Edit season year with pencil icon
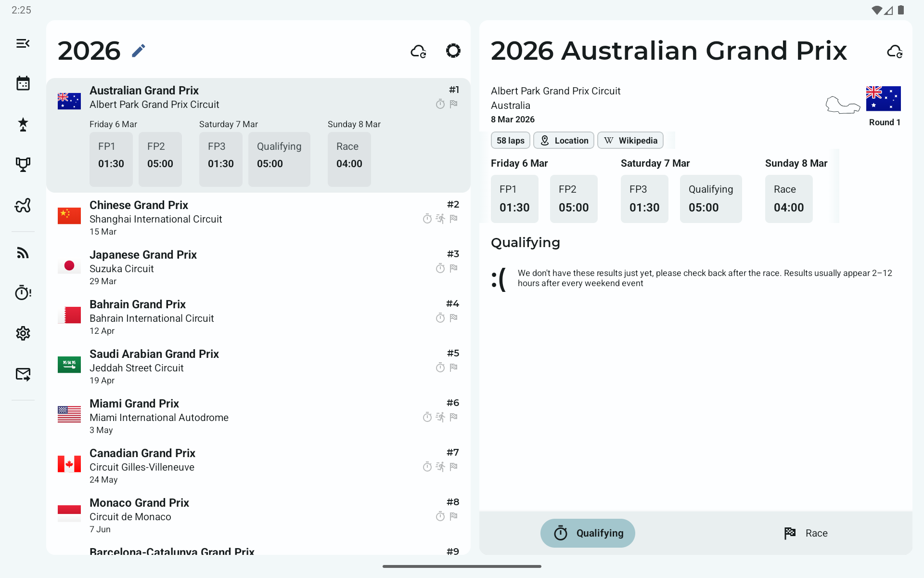This screenshot has height=578, width=924. point(139,51)
